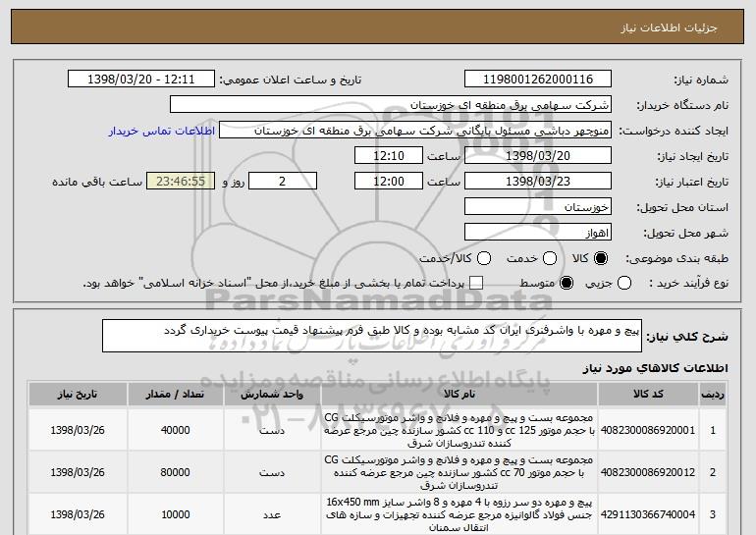Screen dimensions: 756x535
Task: Click the تاریخ اعتبار نیاز date 1398/03/23
Action: tap(536, 182)
